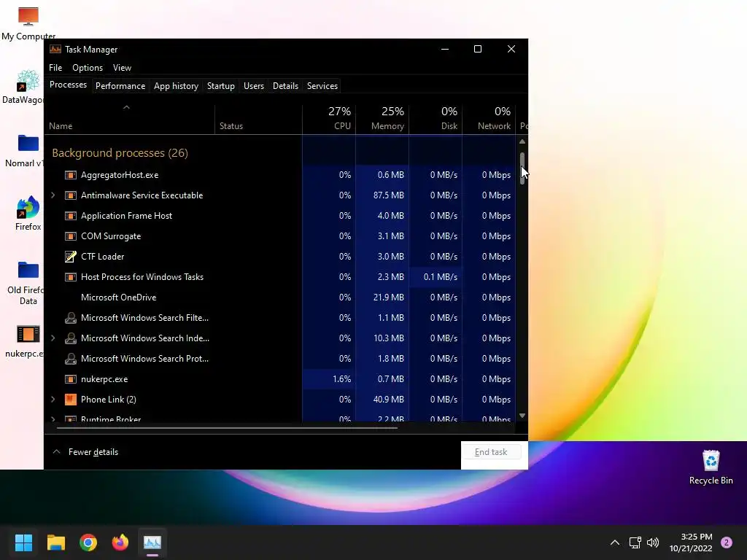Viewport: 747px width, 560px height.
Task: Open the File menu
Action: [55, 68]
